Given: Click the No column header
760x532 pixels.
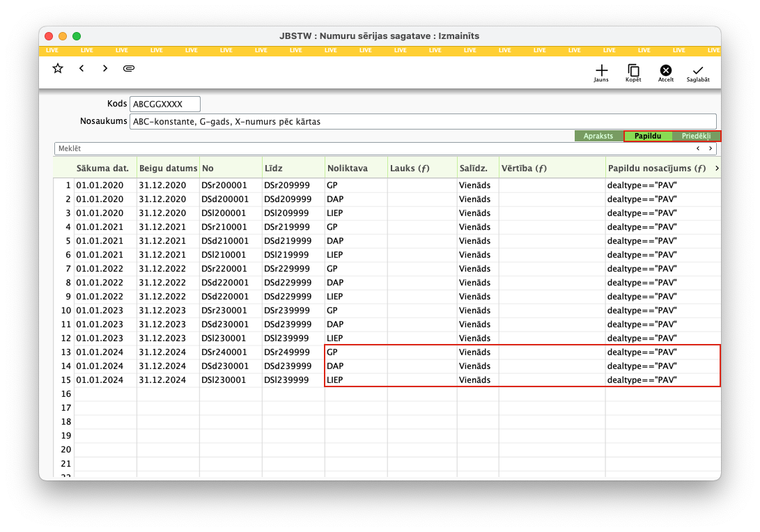Looking at the screenshot, I should [x=231, y=168].
